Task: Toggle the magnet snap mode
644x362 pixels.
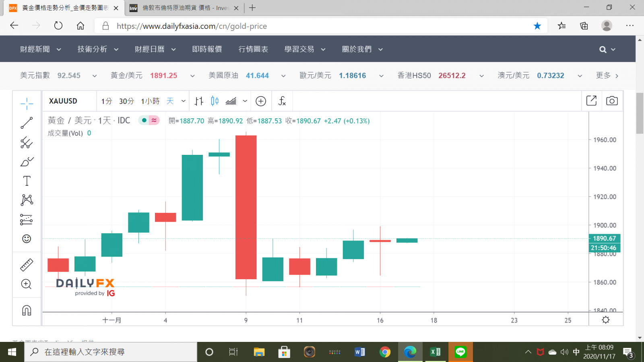Action: pos(27,310)
